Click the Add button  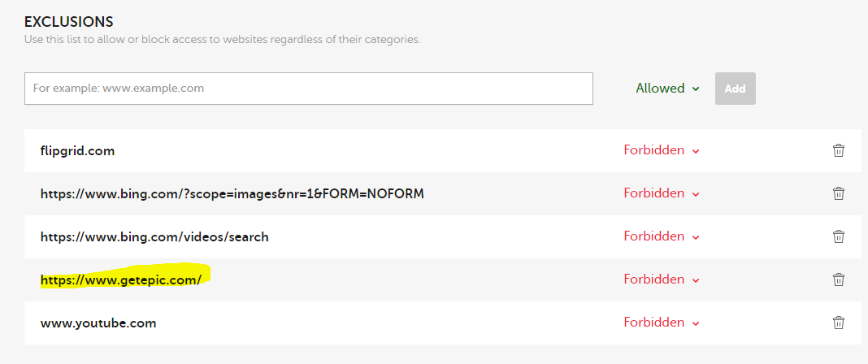(x=735, y=89)
